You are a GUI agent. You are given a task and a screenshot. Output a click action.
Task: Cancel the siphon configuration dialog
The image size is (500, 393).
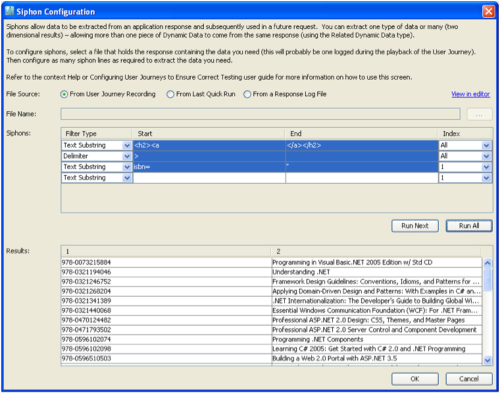coord(469,379)
